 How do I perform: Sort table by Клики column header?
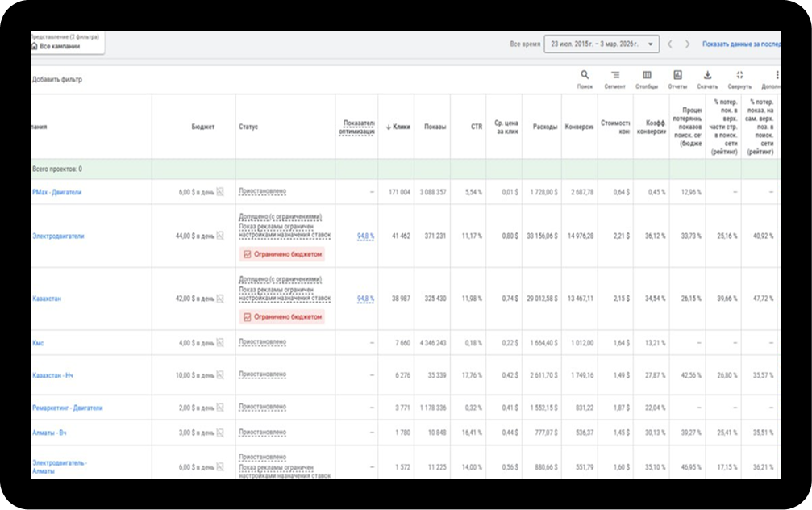point(398,127)
